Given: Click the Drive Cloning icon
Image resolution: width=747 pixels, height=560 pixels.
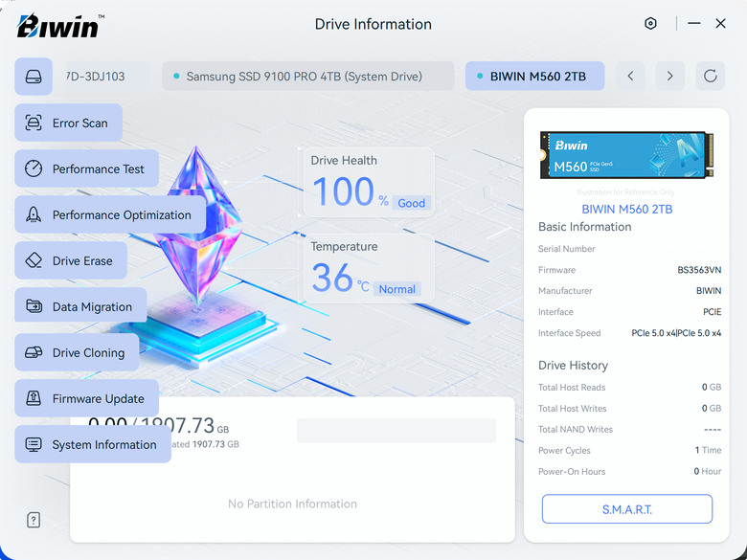Looking at the screenshot, I should 34,352.
